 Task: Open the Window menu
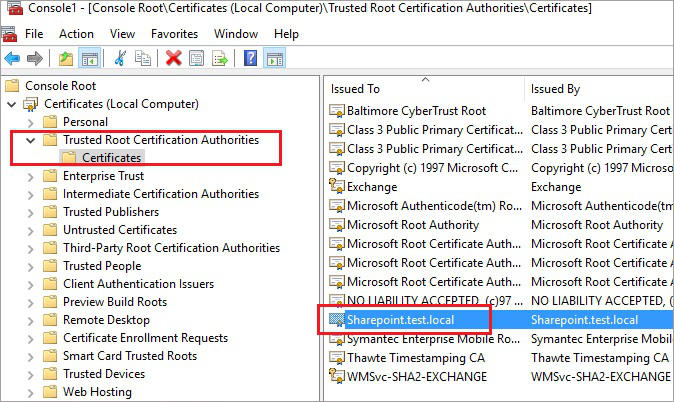pos(236,34)
